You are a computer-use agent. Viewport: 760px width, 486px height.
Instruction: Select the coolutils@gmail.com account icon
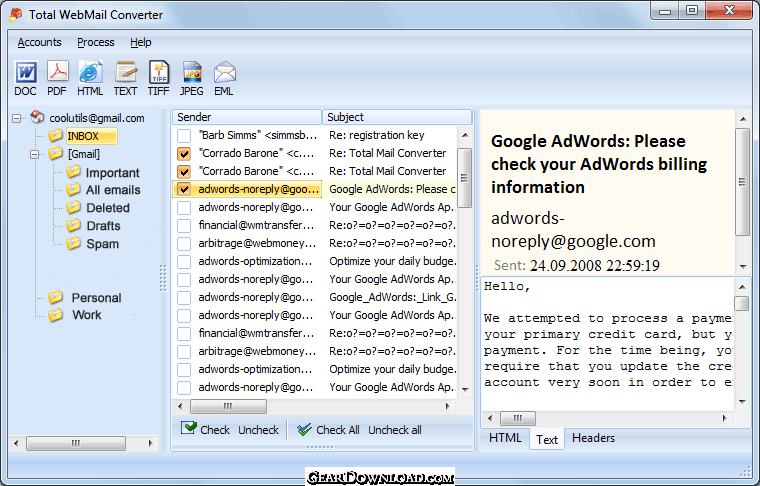click(x=37, y=117)
